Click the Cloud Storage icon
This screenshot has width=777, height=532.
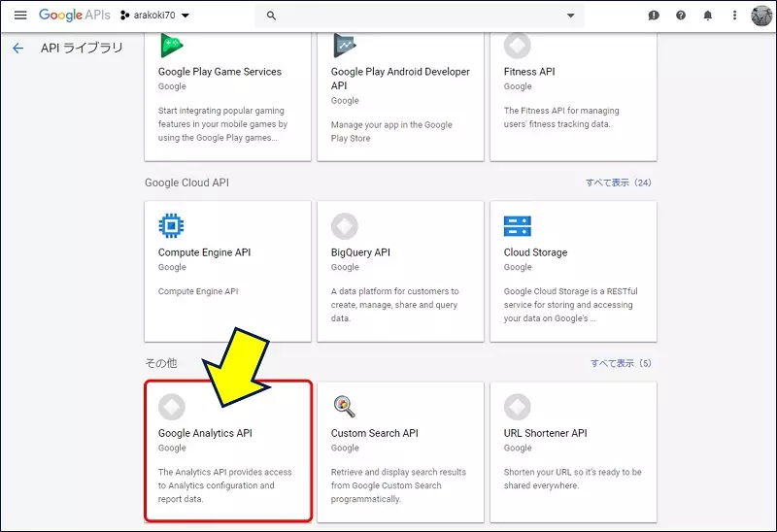pos(518,226)
